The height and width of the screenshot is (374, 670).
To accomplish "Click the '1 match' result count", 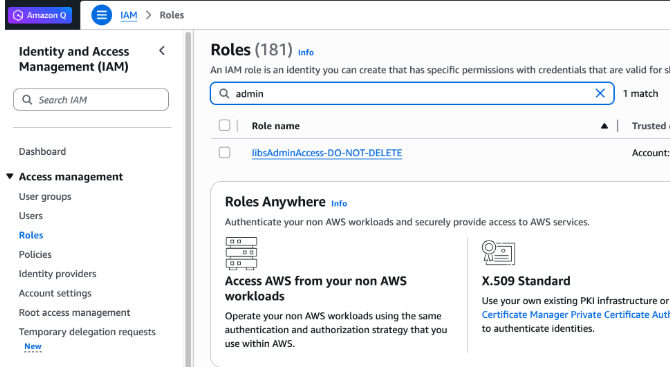I will [641, 94].
